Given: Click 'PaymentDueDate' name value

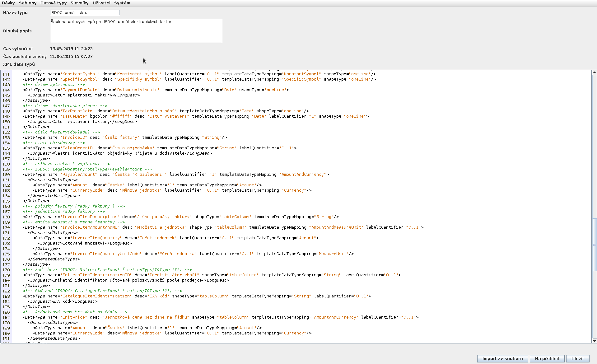Looking at the screenshot, I should 80,90.
